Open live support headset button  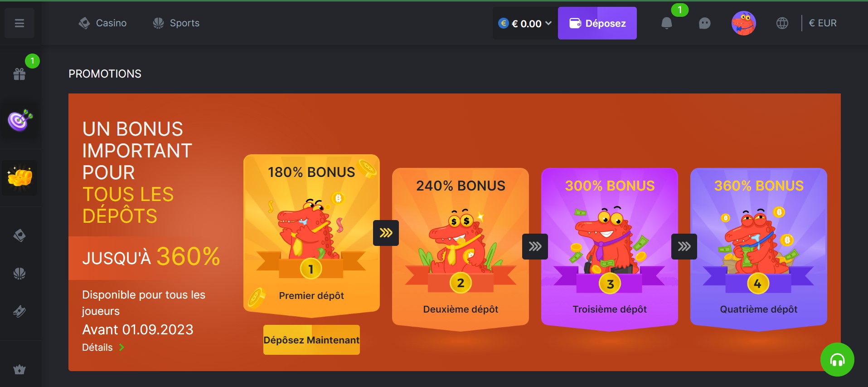pos(837,360)
